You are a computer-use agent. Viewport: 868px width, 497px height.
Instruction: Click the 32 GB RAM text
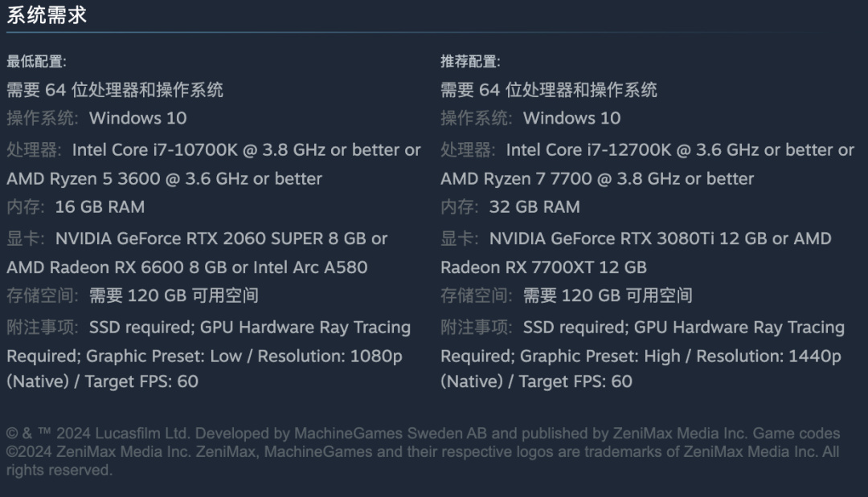point(534,207)
